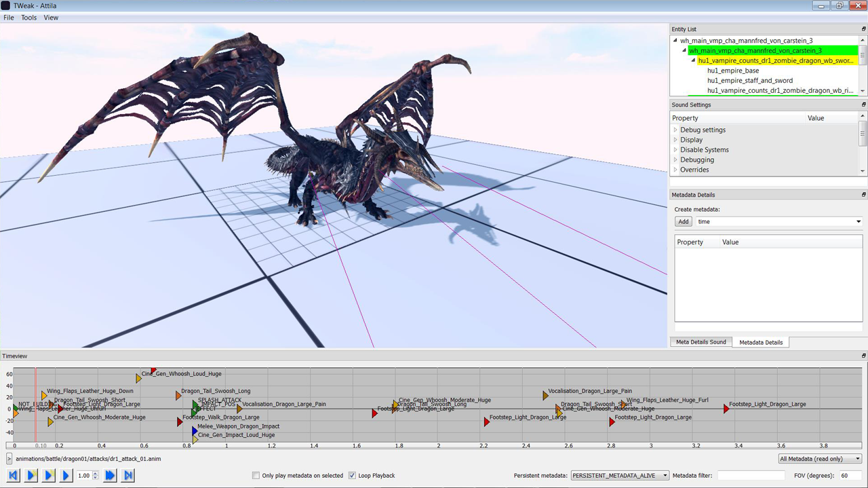
Task: Click the Metadata filter input field
Action: click(751, 476)
